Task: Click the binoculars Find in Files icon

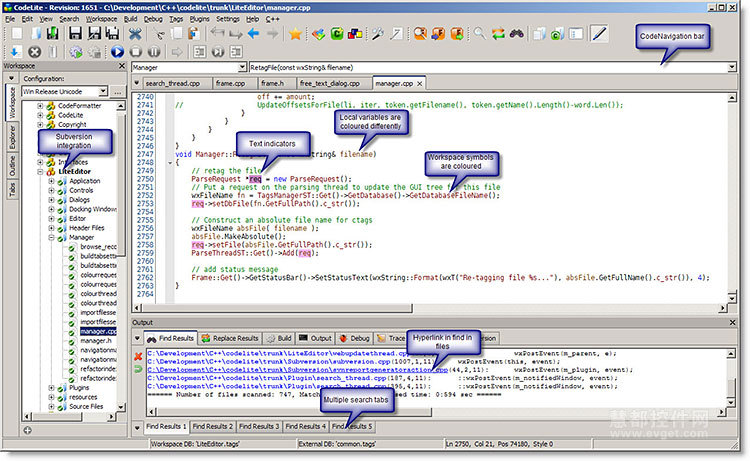Action: 516,33
